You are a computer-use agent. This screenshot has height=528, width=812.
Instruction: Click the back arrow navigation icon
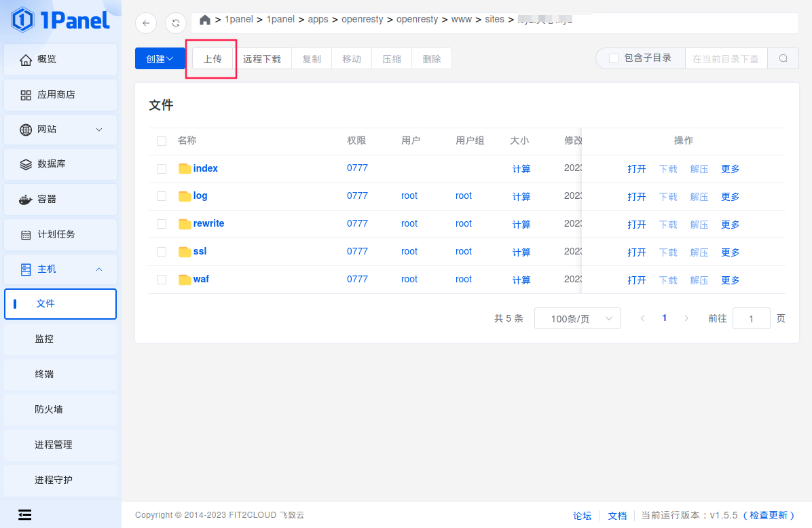coord(146,23)
